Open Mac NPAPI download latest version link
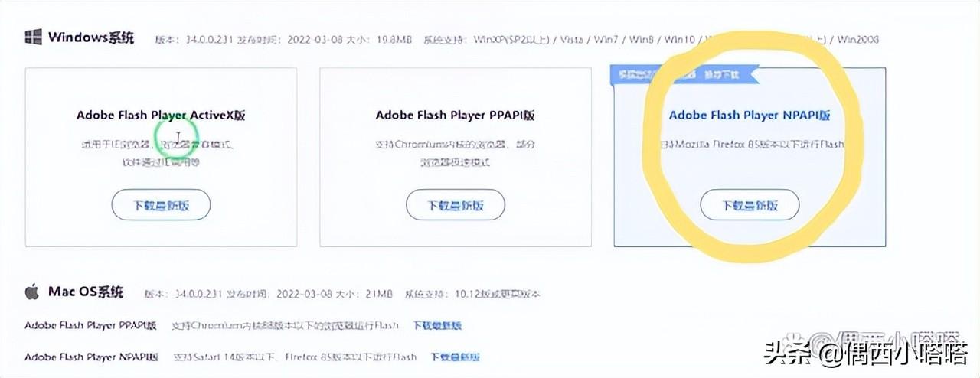 pos(455,357)
